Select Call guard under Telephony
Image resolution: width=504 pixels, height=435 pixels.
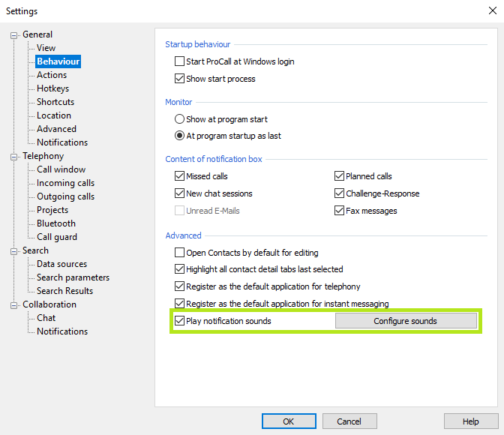click(x=57, y=237)
